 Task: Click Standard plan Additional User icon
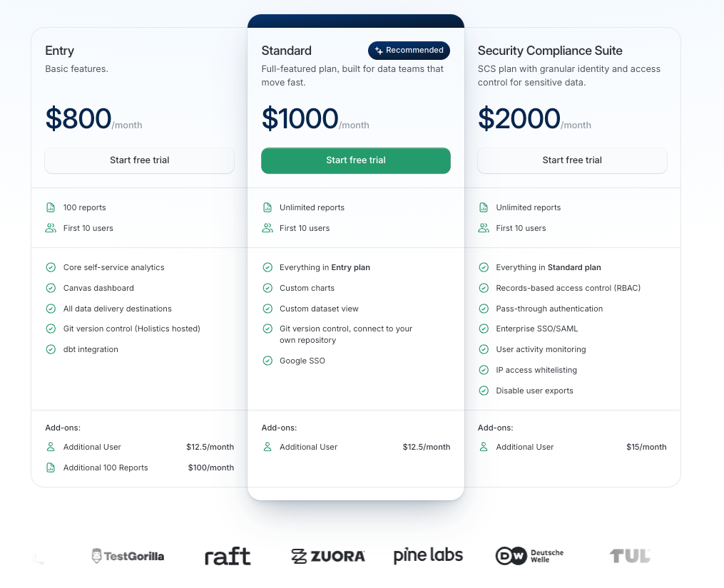click(x=267, y=447)
